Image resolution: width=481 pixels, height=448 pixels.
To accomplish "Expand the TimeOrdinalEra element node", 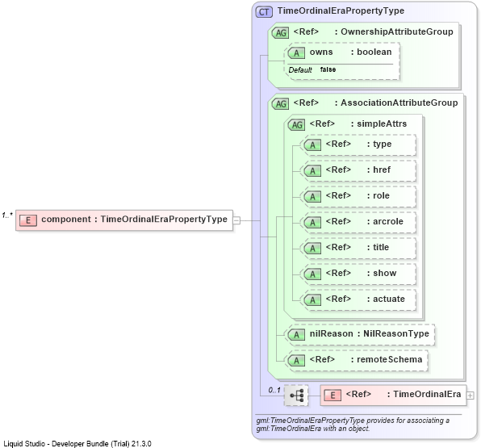I will 470,396.
